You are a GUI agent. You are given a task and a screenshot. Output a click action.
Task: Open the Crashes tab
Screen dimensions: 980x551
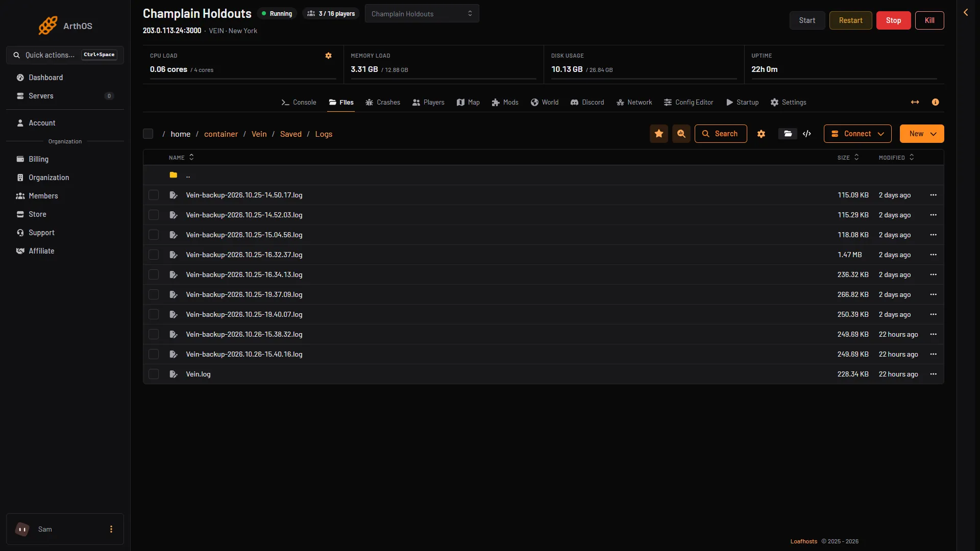tap(383, 102)
